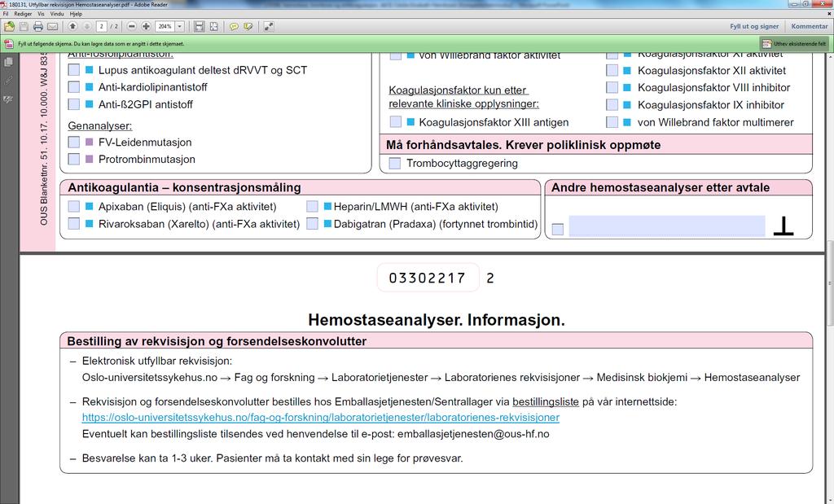The width and height of the screenshot is (834, 504).
Task: Click the Adobe PDF title bar icon
Action: 4,4
